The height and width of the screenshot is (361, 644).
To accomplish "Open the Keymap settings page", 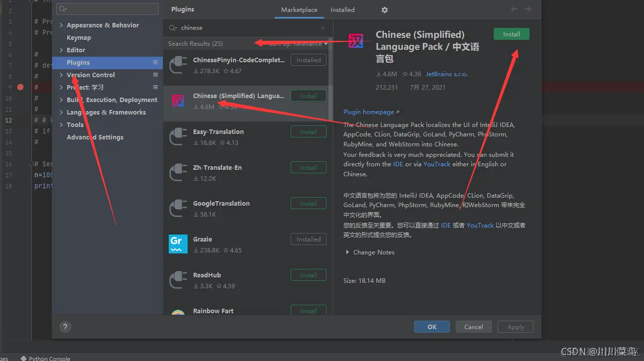I will pos(79,37).
